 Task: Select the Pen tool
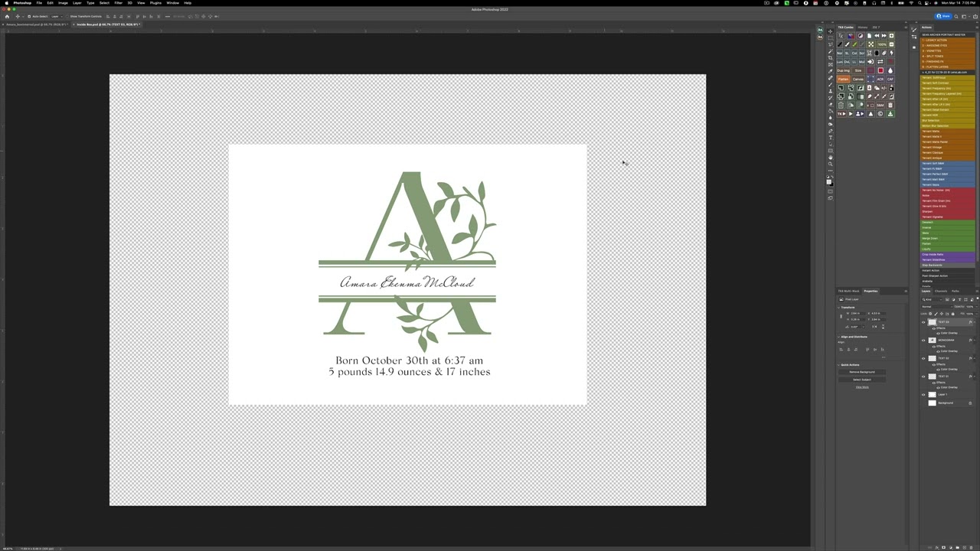(x=830, y=131)
